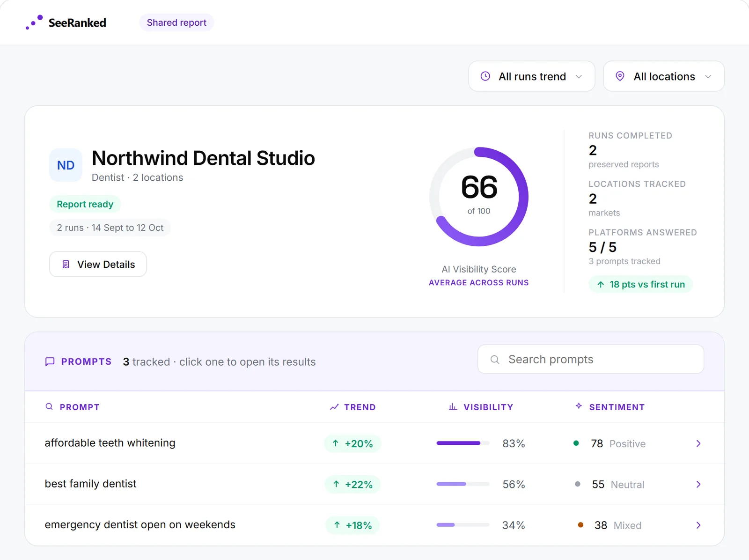749x560 pixels.
Task: Click the AVERAGE ACROSS RUNS label
Action: point(479,282)
